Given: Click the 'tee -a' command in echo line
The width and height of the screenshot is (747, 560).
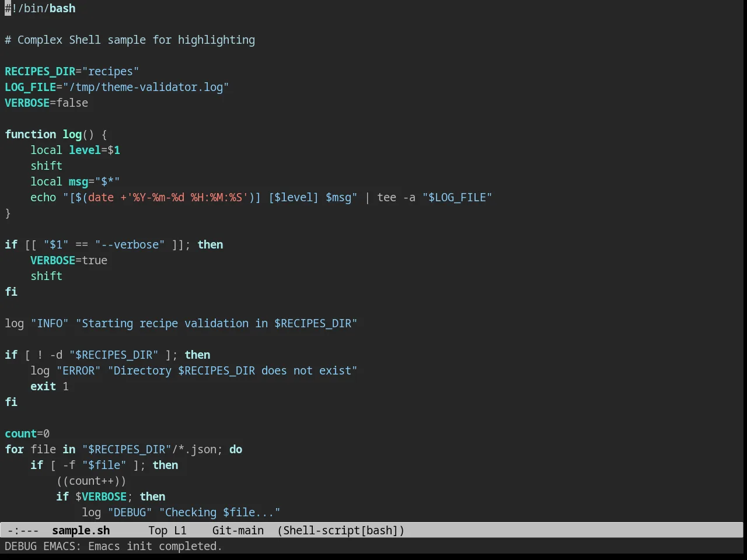Looking at the screenshot, I should [x=396, y=197].
